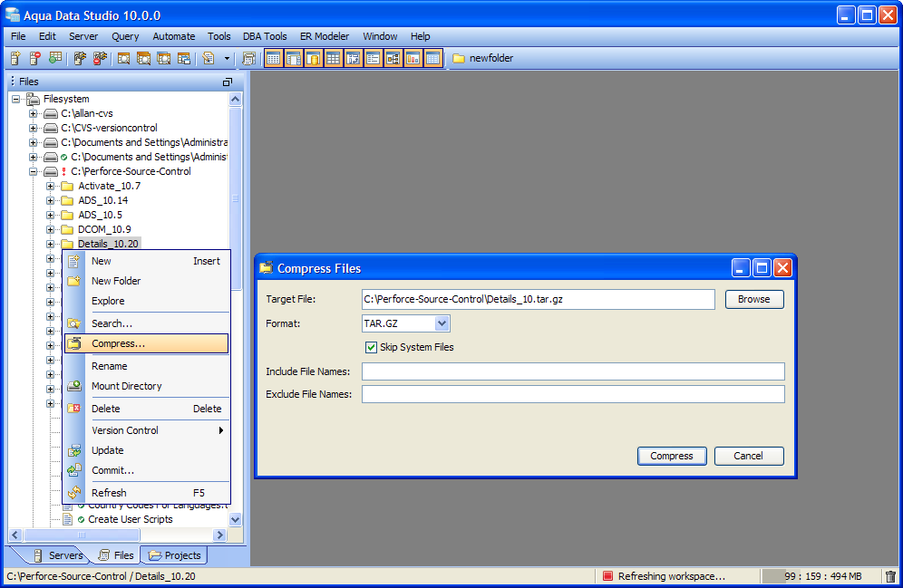Expand the C:\CVS-versioncontrol tree node
Viewport: 903px width, 588px height.
pyautogui.click(x=34, y=128)
